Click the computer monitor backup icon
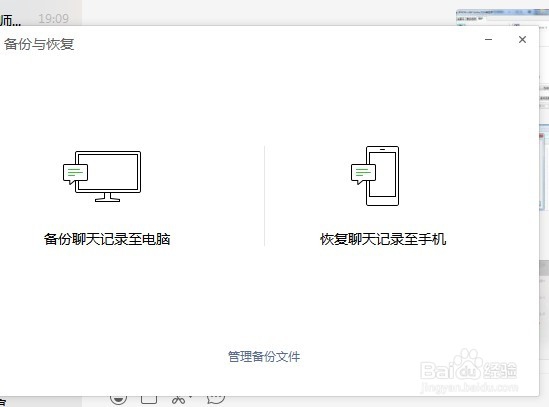549x407 pixels. [x=102, y=176]
